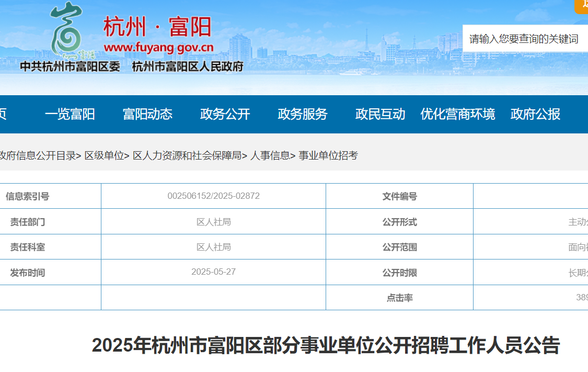Click the orange button at top-right corner
Viewport: 588px width, 372px height.
(x=582, y=6)
